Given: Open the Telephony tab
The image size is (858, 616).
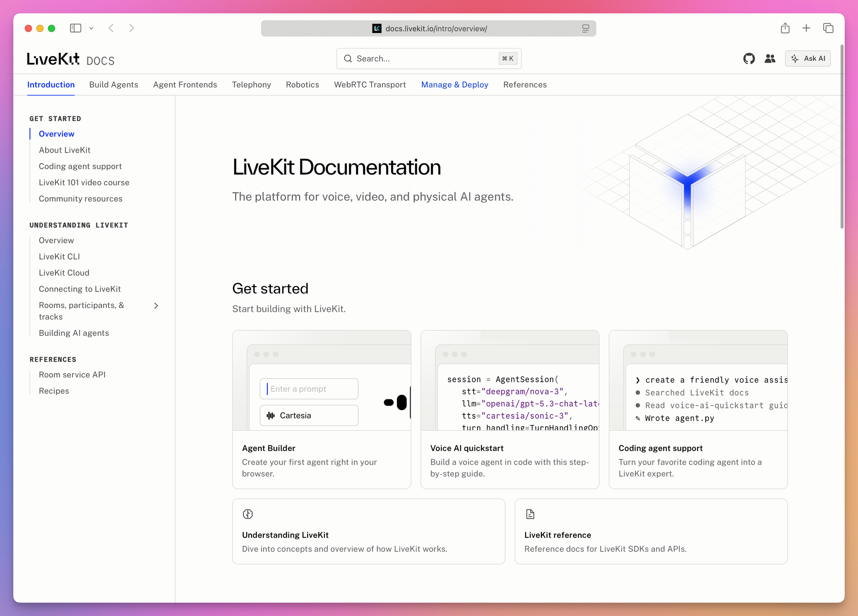Looking at the screenshot, I should click(x=251, y=85).
